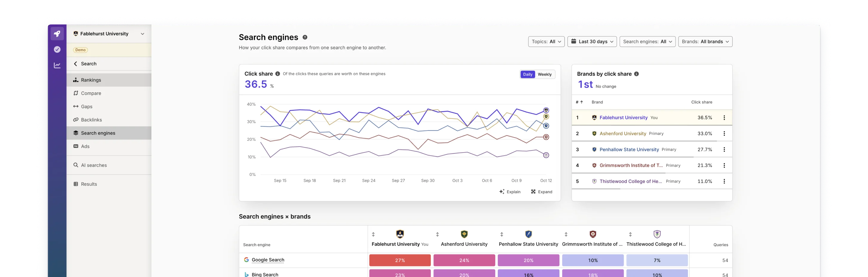Open three-dot menu for Ashenford University row
Viewport: 868px width, 277px height.
click(724, 133)
